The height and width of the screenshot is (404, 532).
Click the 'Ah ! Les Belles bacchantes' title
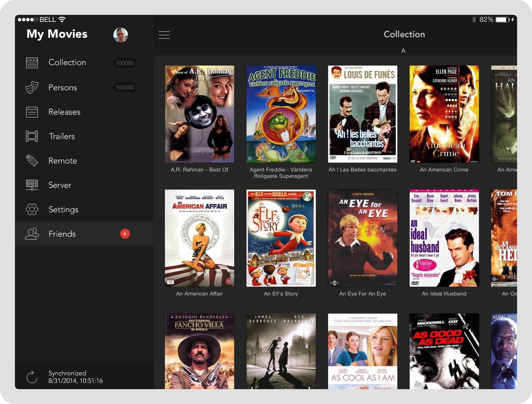tap(362, 170)
